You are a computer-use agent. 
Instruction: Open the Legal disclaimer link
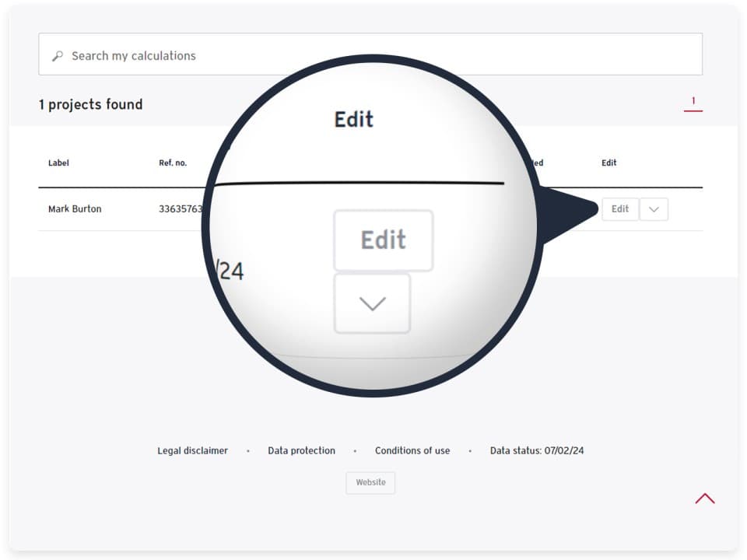coord(192,450)
